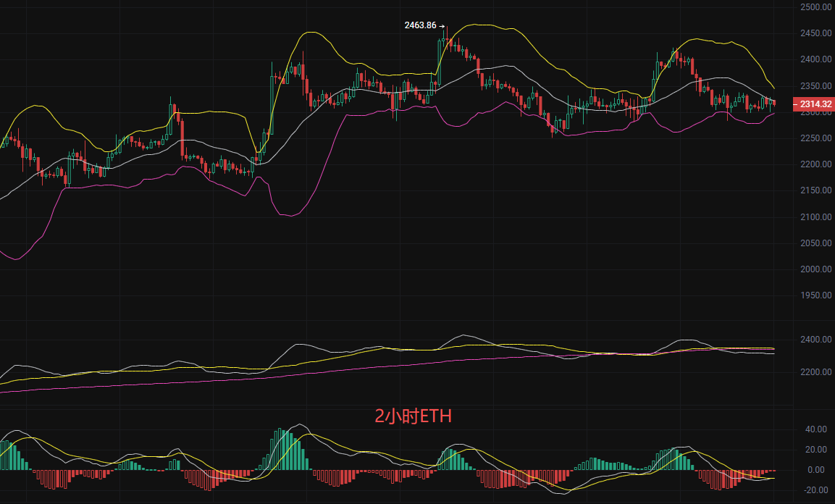Click the 20.00 MACD axis label
This screenshot has height=504, width=835.
tap(815, 450)
